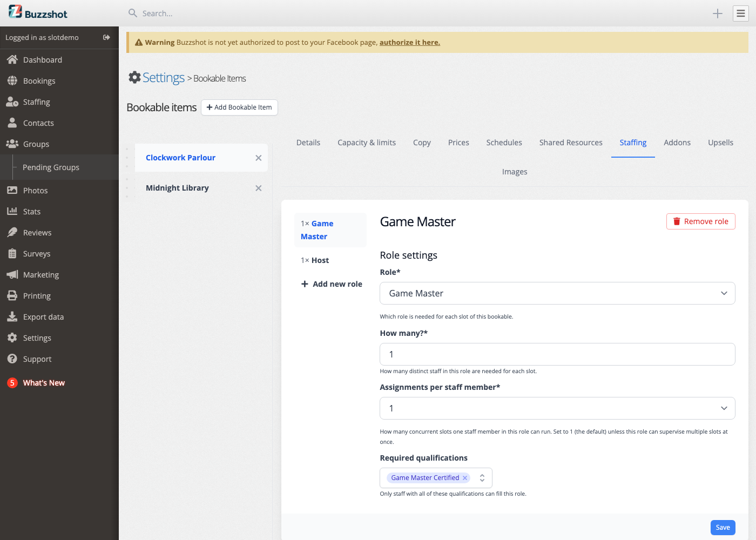Expand Required qualifications selector arrows
The width and height of the screenshot is (756, 540).
click(482, 478)
